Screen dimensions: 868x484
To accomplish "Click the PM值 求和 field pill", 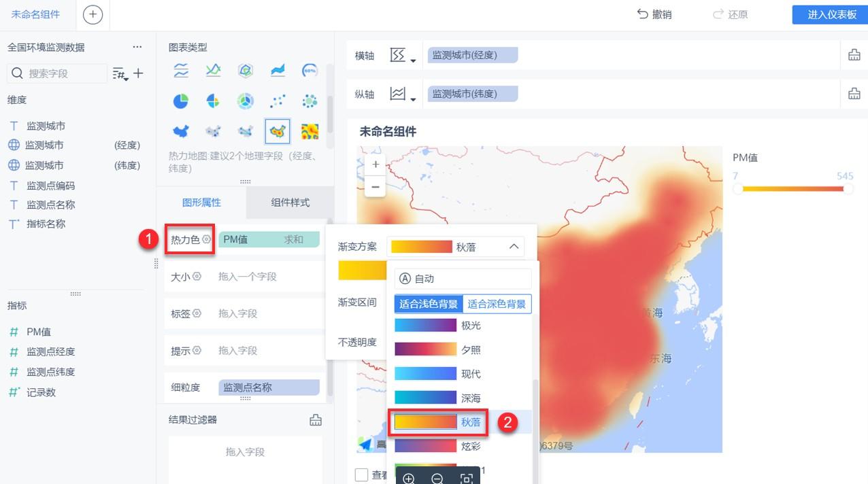I will coord(269,239).
